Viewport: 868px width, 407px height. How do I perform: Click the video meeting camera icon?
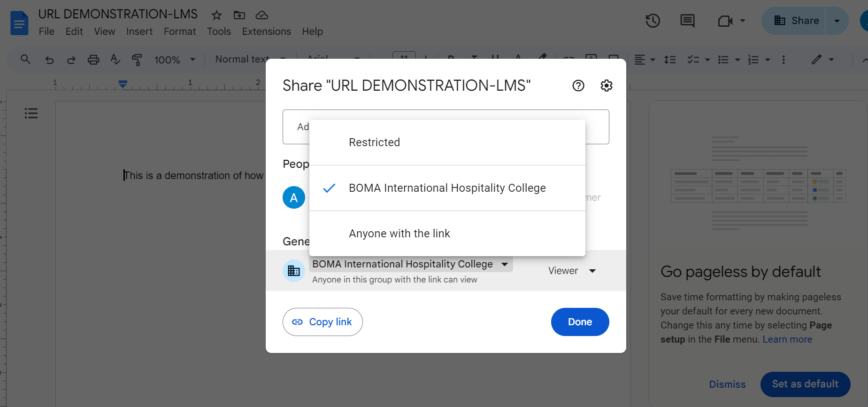725,21
